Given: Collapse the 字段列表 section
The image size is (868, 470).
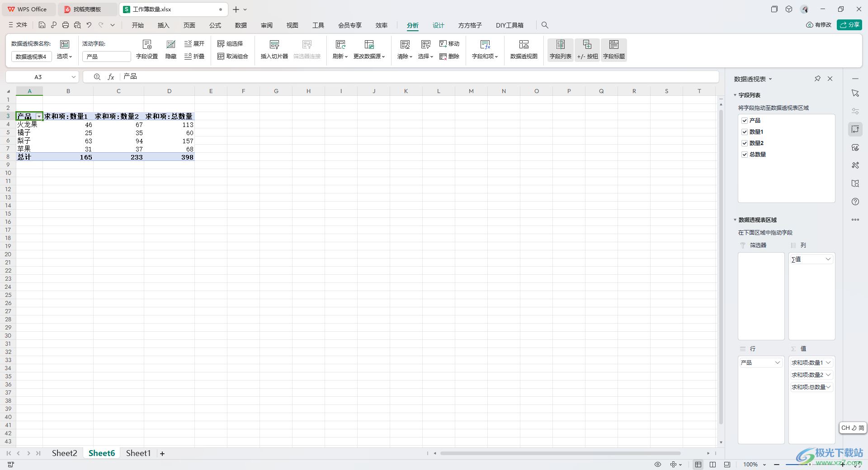Looking at the screenshot, I should coord(735,95).
